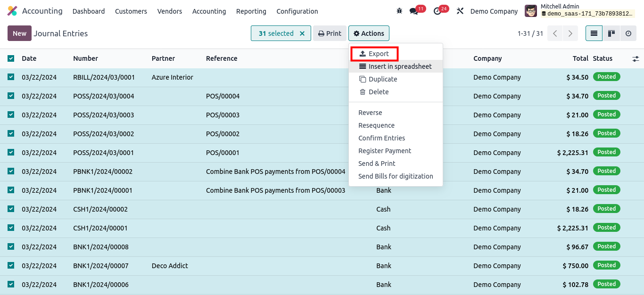Open the chat messages icon

(414, 11)
